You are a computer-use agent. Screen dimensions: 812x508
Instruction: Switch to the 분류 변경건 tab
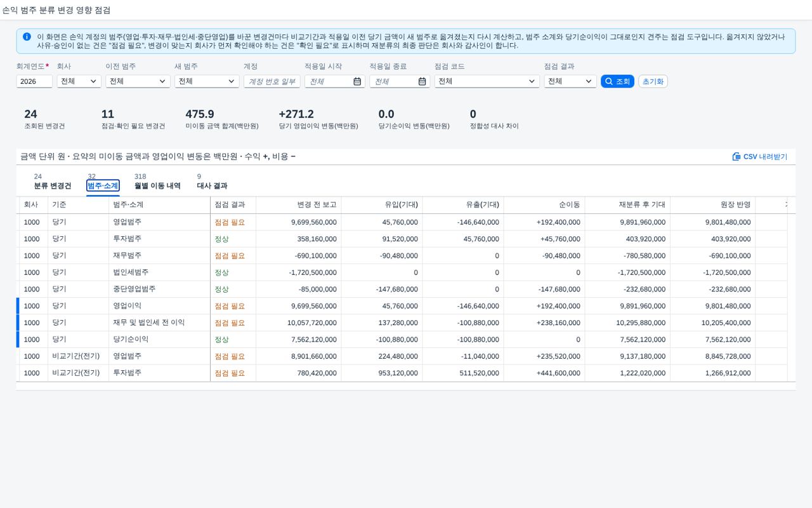53,182
